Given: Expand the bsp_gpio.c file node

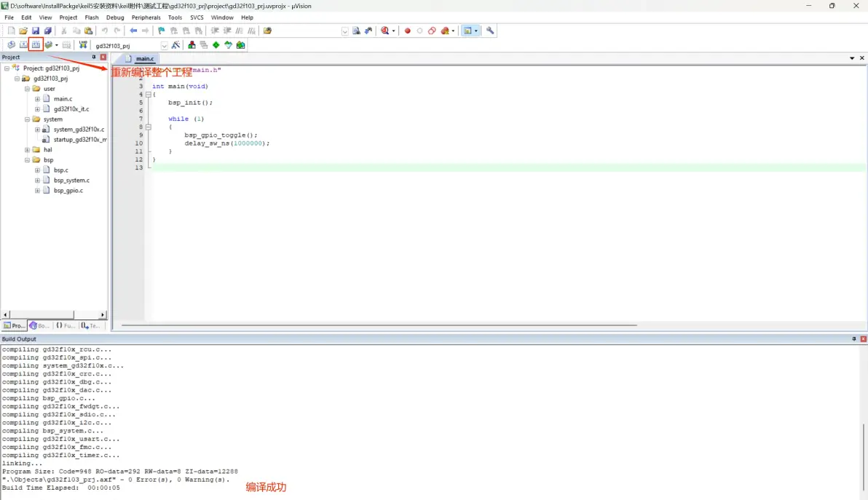Looking at the screenshot, I should tap(37, 191).
